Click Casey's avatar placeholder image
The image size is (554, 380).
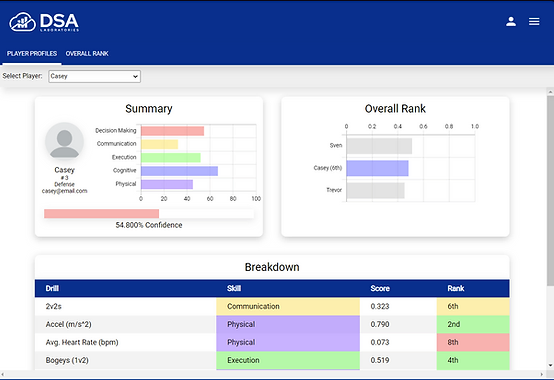pos(64,141)
